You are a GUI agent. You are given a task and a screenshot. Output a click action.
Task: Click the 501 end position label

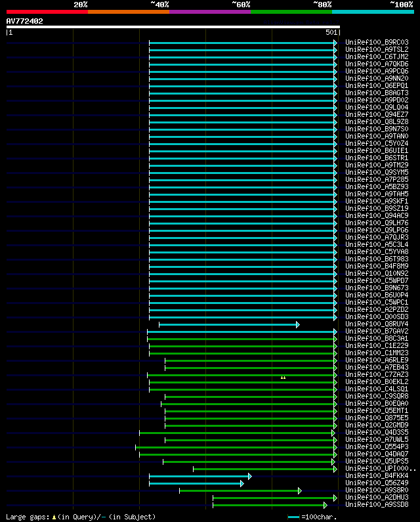tap(331, 32)
